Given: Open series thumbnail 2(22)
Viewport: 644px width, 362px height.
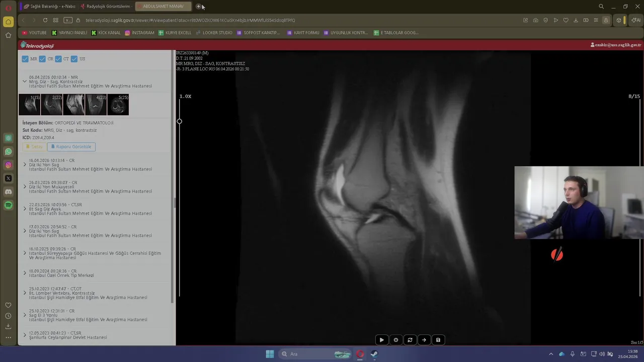Looking at the screenshot, I should (52, 105).
